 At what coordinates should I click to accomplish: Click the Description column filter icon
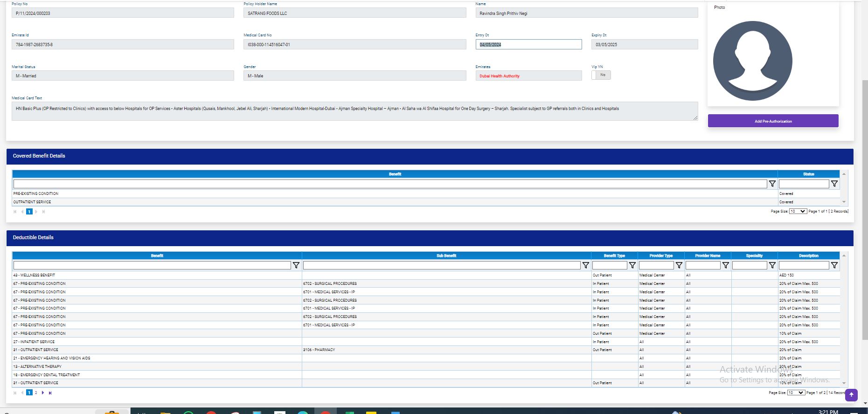(x=834, y=265)
